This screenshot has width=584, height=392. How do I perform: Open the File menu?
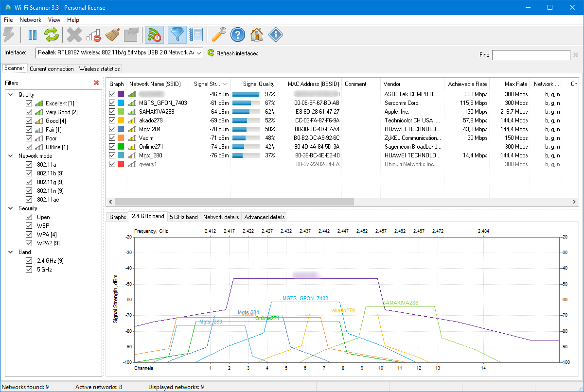tap(8, 20)
